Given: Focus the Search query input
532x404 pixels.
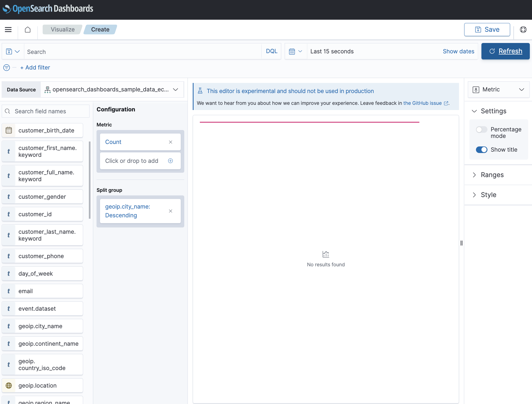Looking at the screenshot, I should click(143, 51).
